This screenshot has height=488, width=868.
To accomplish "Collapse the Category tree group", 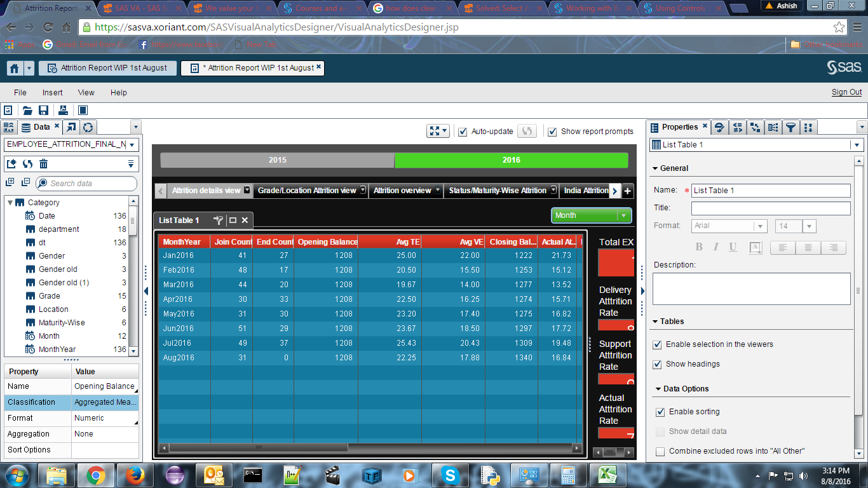I will click(10, 203).
